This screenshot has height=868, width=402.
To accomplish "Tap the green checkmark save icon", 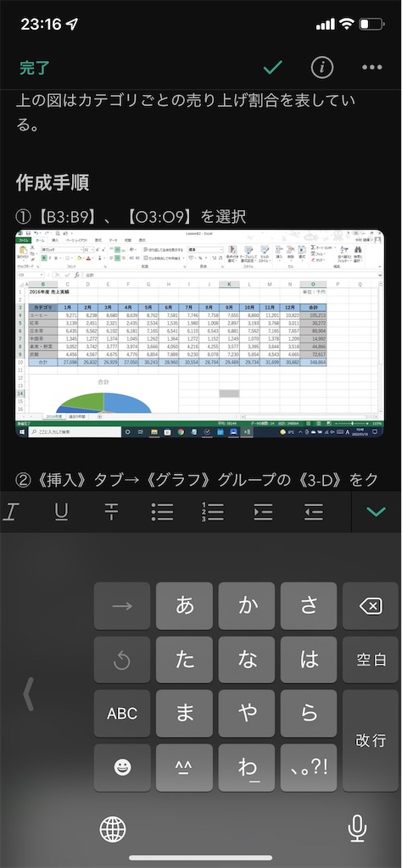I will tap(272, 68).
